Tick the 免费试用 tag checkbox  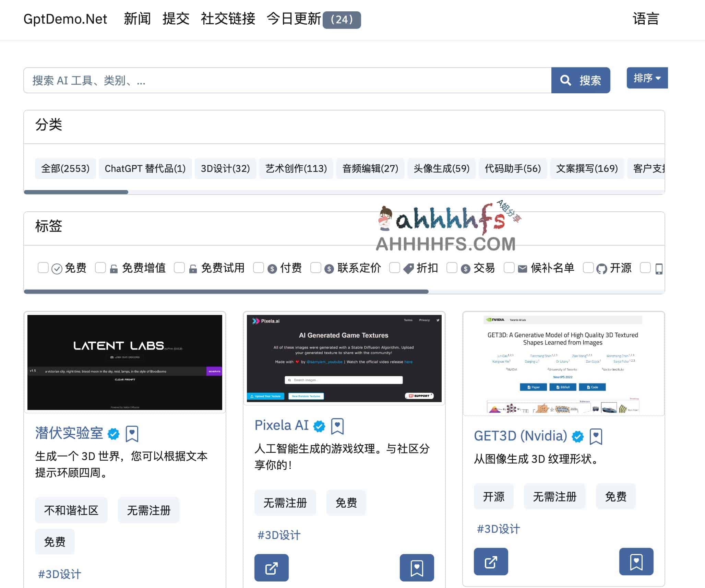(x=179, y=268)
